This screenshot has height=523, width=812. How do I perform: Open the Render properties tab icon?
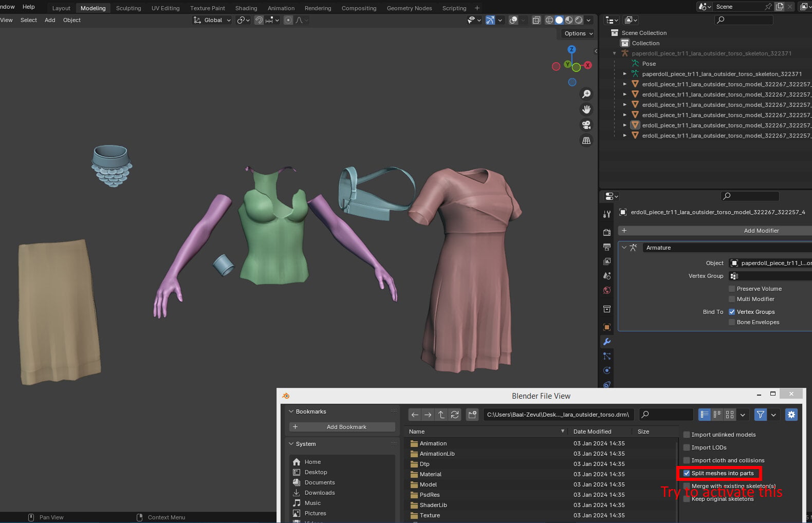(607, 232)
